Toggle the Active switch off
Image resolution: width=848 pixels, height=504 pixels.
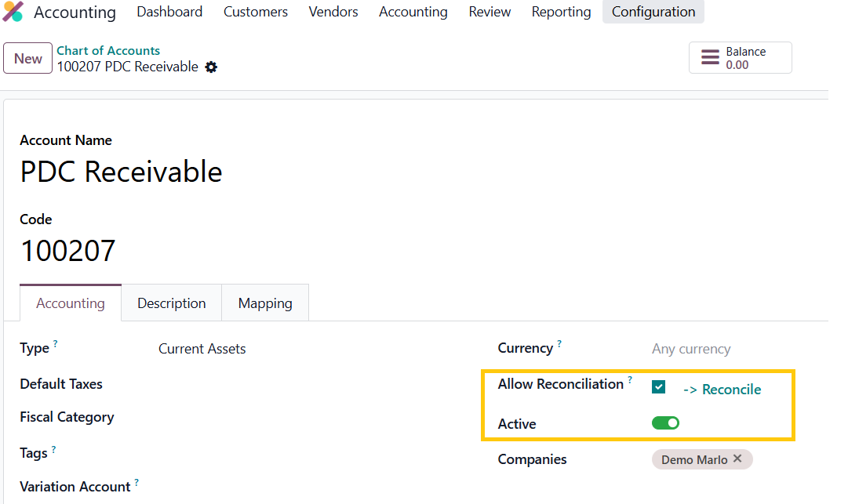[665, 423]
